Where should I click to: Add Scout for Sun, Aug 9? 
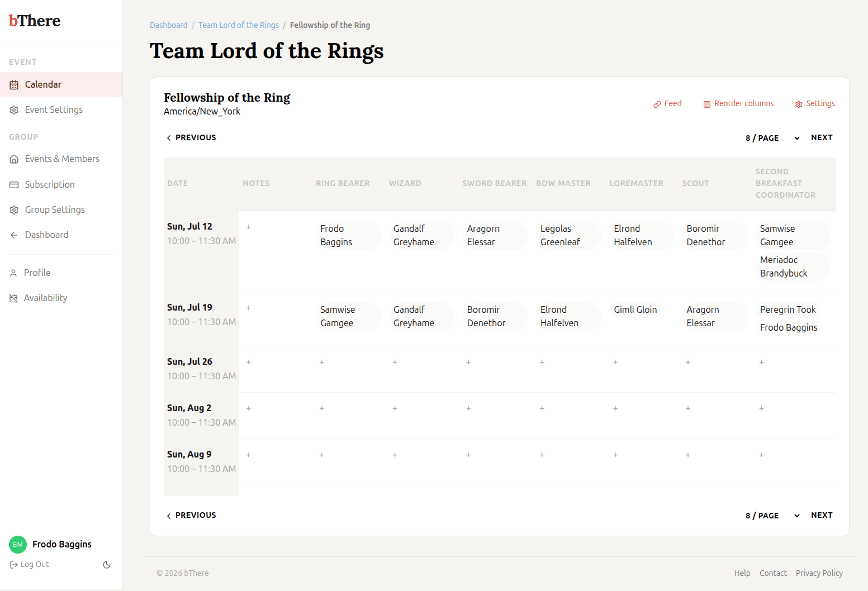tap(688, 455)
